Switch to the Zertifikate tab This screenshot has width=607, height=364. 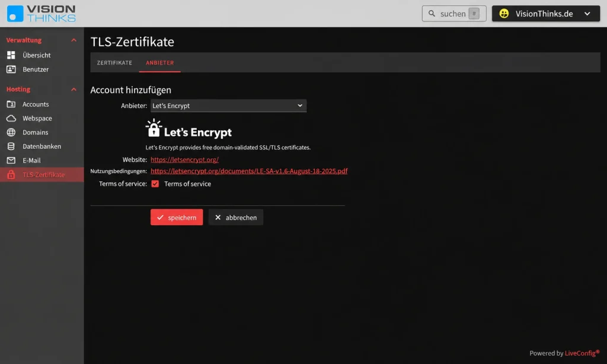114,62
